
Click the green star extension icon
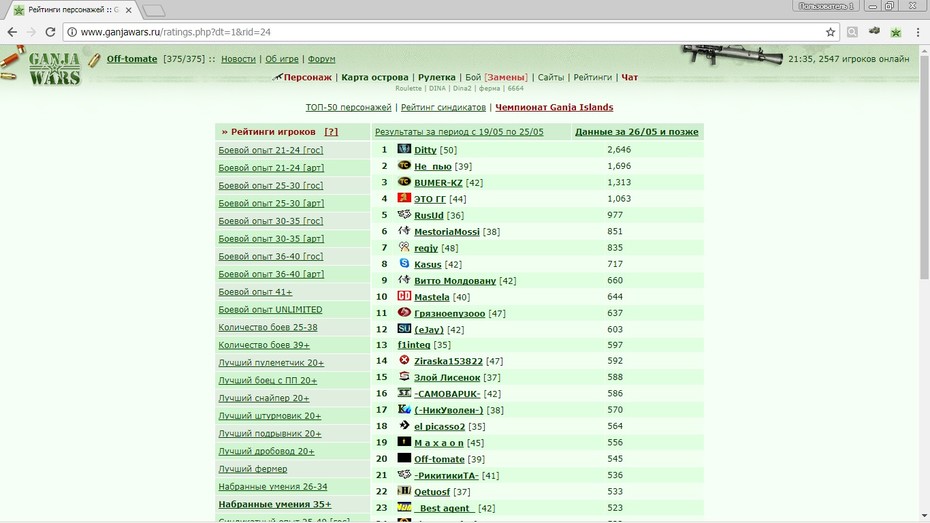point(896,32)
